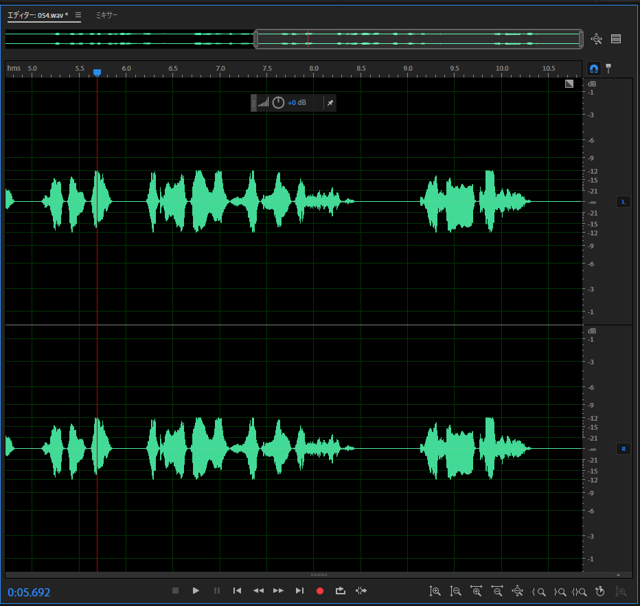Click the greyed Zoom Through Tracks icon

pyautogui.click(x=621, y=591)
